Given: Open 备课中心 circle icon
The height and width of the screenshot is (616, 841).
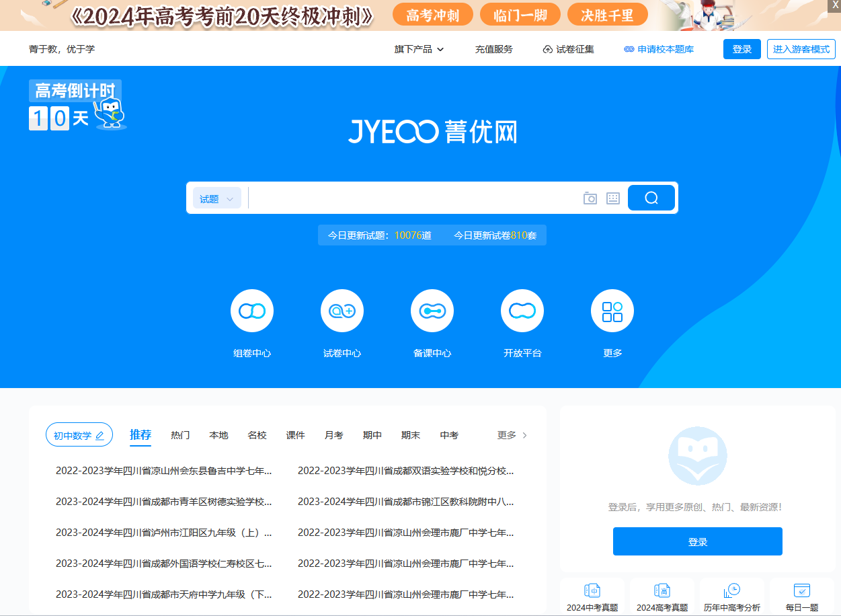Looking at the screenshot, I should [x=432, y=311].
